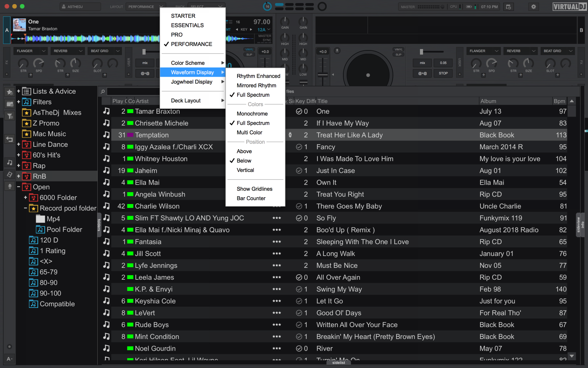The width and height of the screenshot is (588, 368).
Task: Click the 0.05 button on deck B
Action: [x=443, y=63]
